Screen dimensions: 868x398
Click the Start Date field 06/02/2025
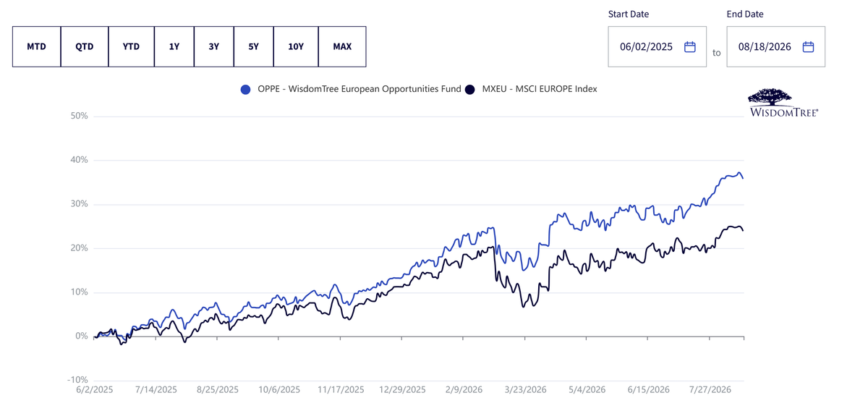tap(657, 47)
